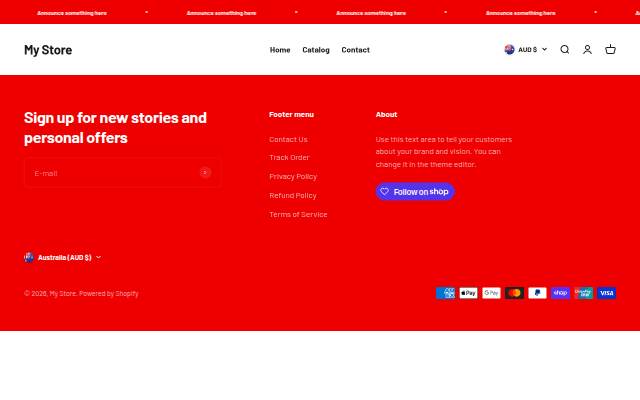640x400 pixels.
Task: Click the My Store logo
Action: 48,50
